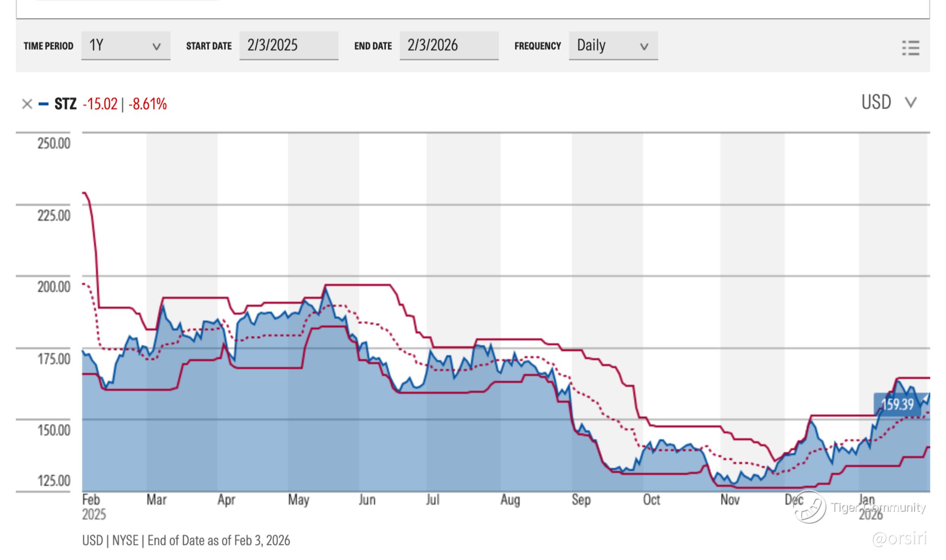The width and height of the screenshot is (946, 560).
Task: Open the Frequency Daily dropdown
Action: pyautogui.click(x=613, y=45)
